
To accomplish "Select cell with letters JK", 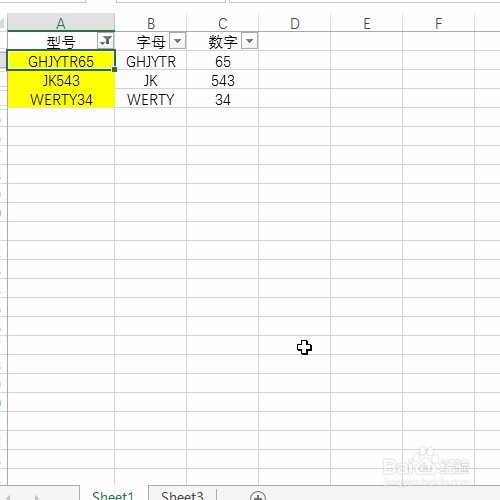I will pos(151,79).
